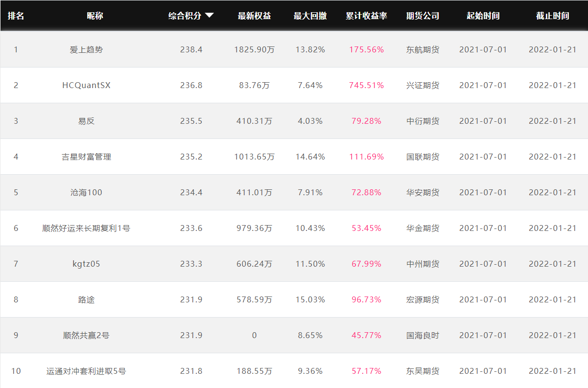Select return rate 67.99%

pyautogui.click(x=366, y=264)
